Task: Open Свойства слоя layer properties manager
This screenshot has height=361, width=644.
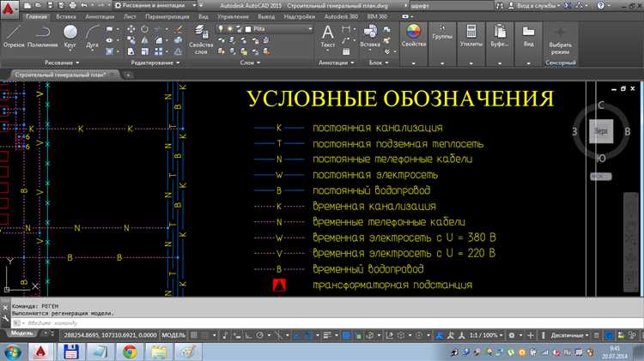Action: [x=200, y=39]
